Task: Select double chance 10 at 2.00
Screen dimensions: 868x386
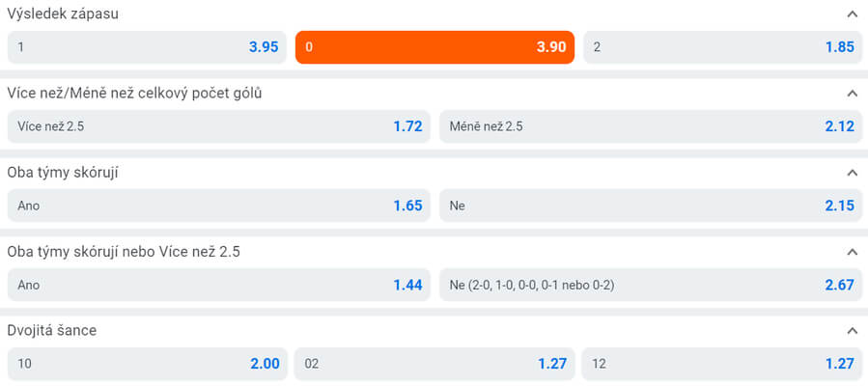Action: tap(148, 364)
